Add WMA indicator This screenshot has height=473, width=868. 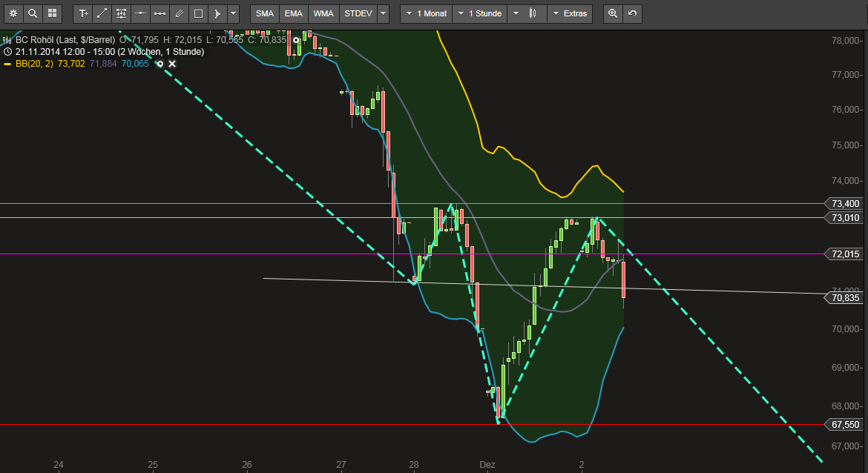pyautogui.click(x=323, y=13)
